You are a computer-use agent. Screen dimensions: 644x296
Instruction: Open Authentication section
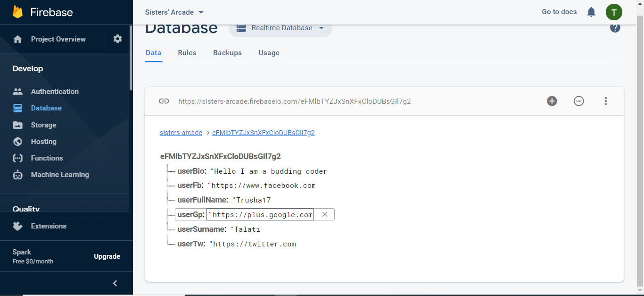click(55, 92)
